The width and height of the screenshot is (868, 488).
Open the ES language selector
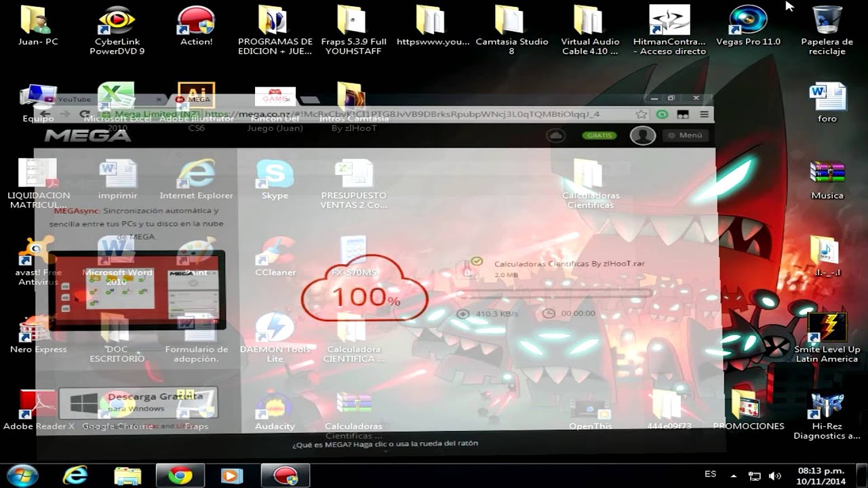(710, 474)
